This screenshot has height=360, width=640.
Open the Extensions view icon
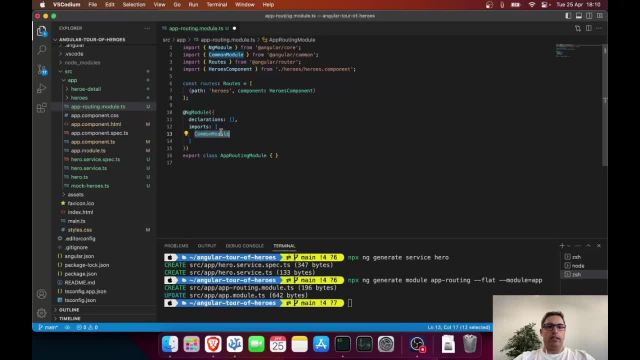[42, 108]
